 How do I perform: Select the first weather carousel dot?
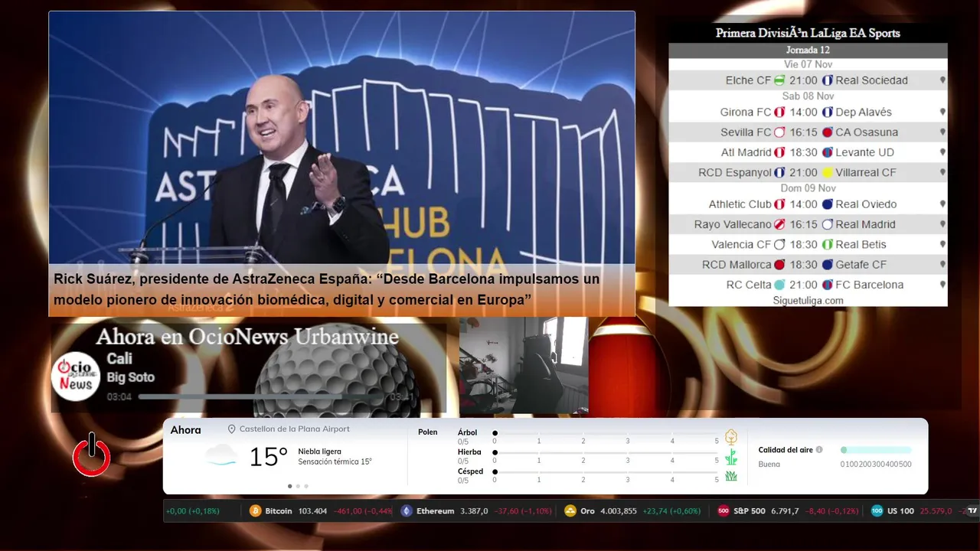(x=289, y=486)
